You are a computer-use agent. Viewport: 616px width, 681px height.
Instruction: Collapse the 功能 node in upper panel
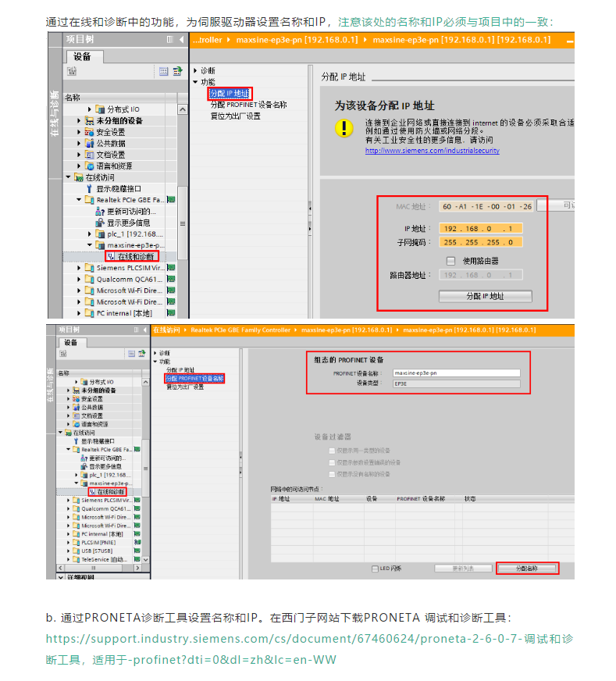pyautogui.click(x=196, y=82)
